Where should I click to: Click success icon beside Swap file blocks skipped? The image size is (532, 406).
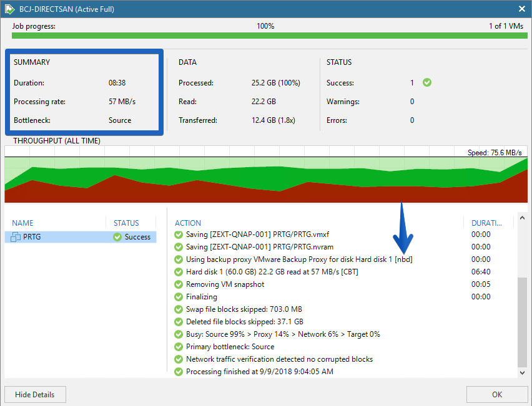[x=179, y=309]
